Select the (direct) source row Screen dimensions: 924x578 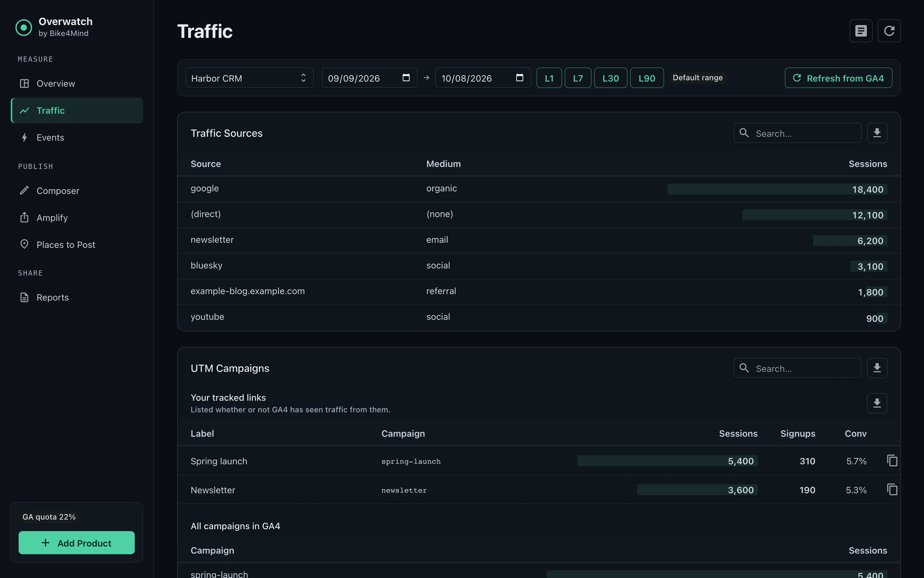coord(539,215)
